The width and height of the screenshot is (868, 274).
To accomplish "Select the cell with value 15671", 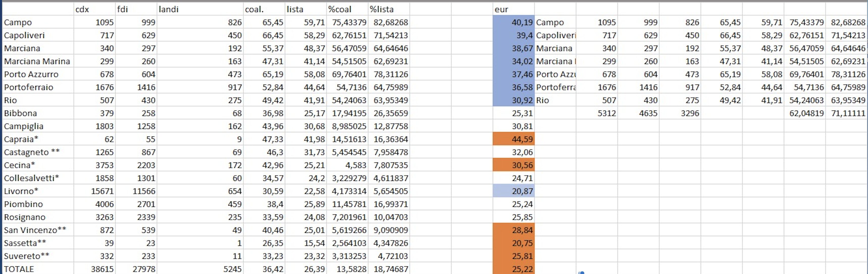I will (x=94, y=191).
